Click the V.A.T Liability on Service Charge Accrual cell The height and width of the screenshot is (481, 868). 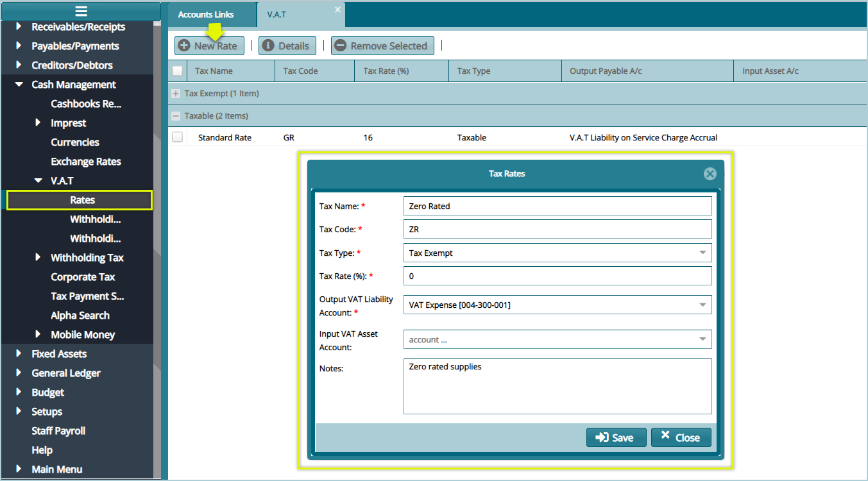pyautogui.click(x=643, y=137)
